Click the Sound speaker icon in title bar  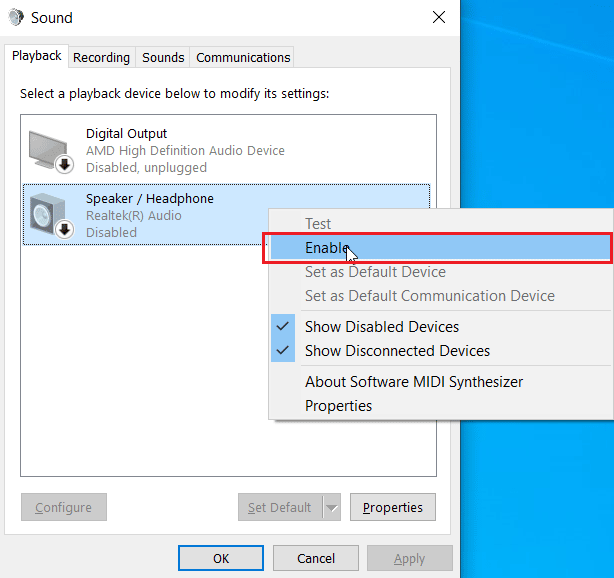[16, 18]
